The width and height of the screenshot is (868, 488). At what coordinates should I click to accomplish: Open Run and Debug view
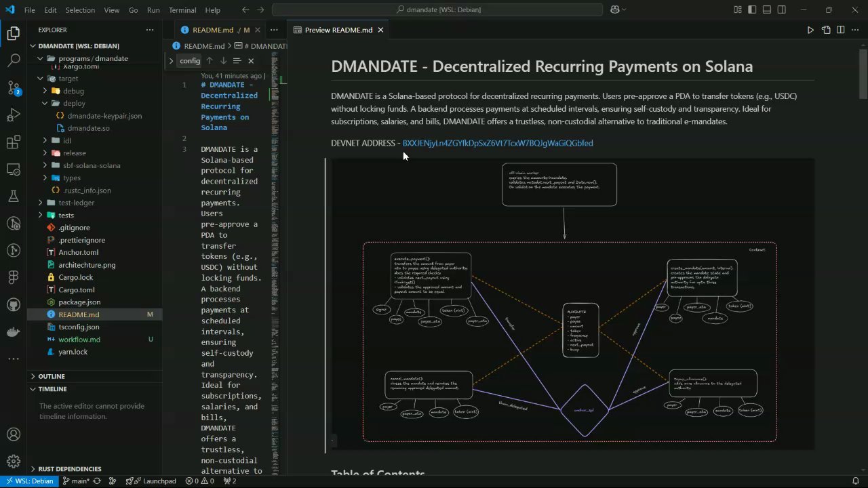coord(14,115)
